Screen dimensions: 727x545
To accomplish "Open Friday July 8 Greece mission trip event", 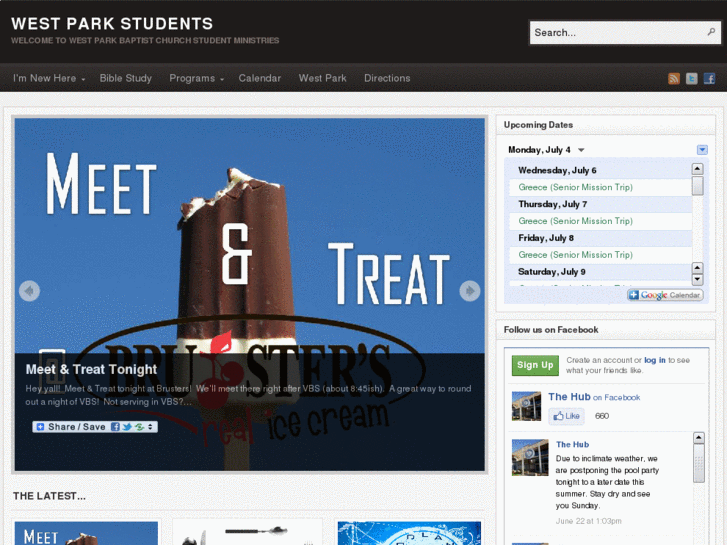I will (x=575, y=255).
